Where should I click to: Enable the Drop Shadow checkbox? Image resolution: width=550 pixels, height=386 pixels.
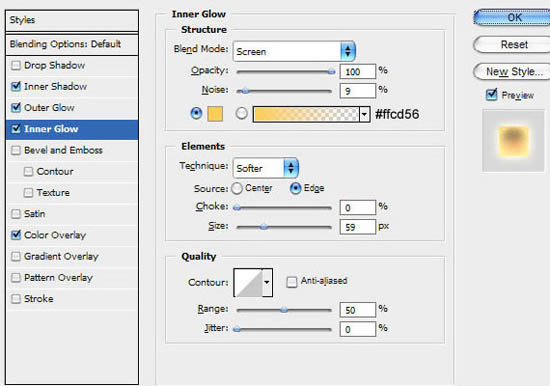coord(16,66)
